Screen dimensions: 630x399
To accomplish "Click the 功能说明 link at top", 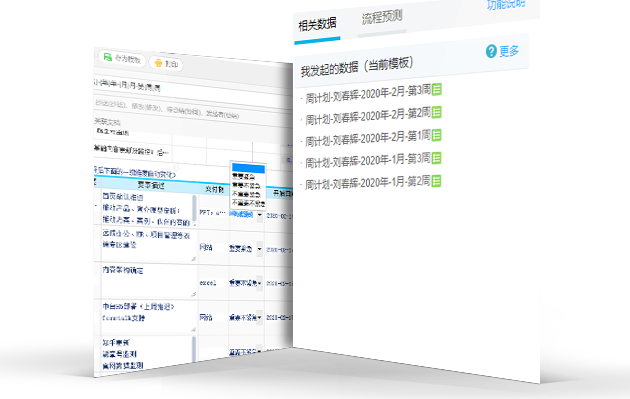I will pyautogui.click(x=506, y=4).
